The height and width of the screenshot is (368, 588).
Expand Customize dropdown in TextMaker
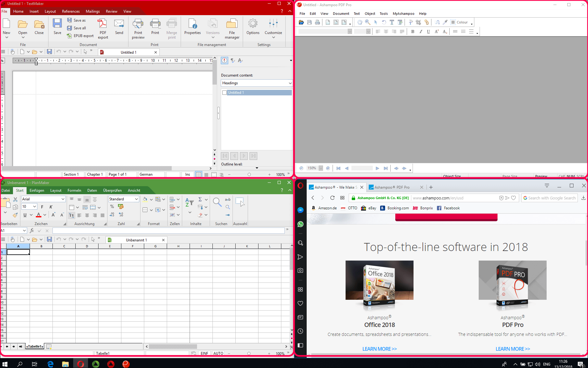tap(273, 37)
